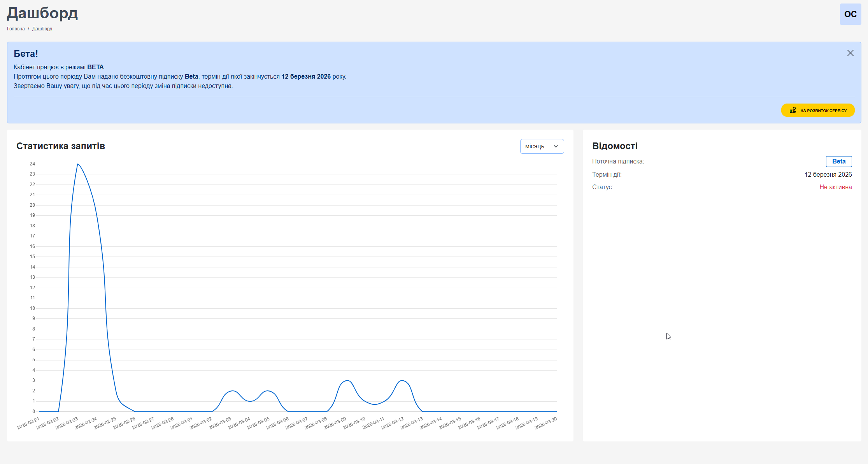Click the Beta subscription badge

(x=838, y=162)
